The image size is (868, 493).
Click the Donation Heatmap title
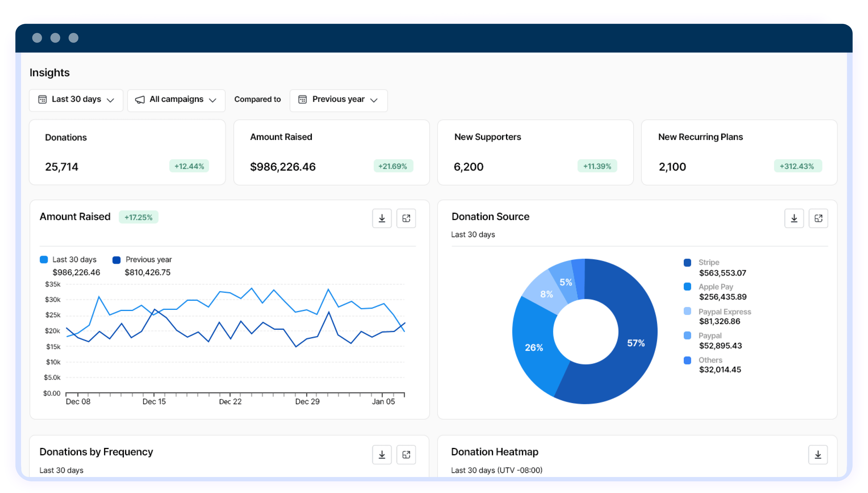coord(495,452)
